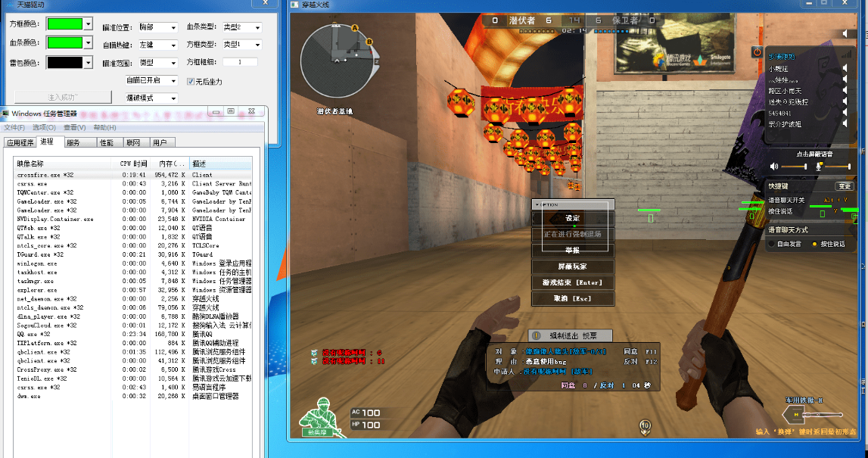Click the shovel weapon icon at bottom right
The width and height of the screenshot is (868, 458).
811,414
